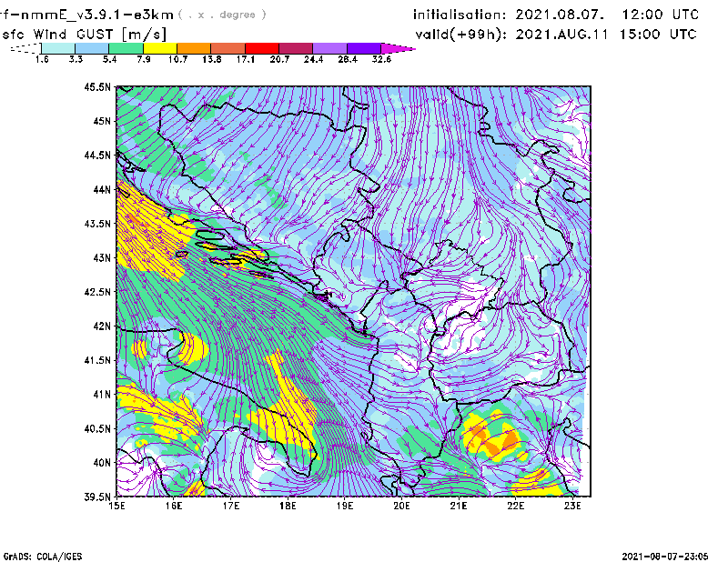
Task: Click the 23E longitude label
Action: [x=572, y=506]
